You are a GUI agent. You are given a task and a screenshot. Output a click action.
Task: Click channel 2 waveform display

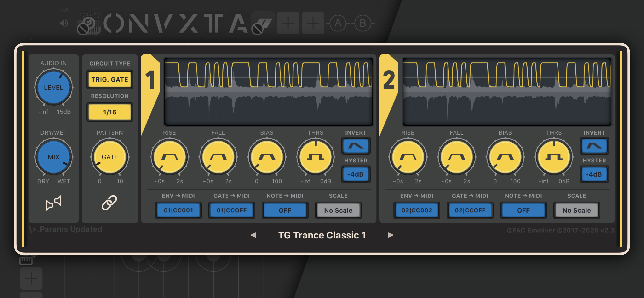pos(507,92)
